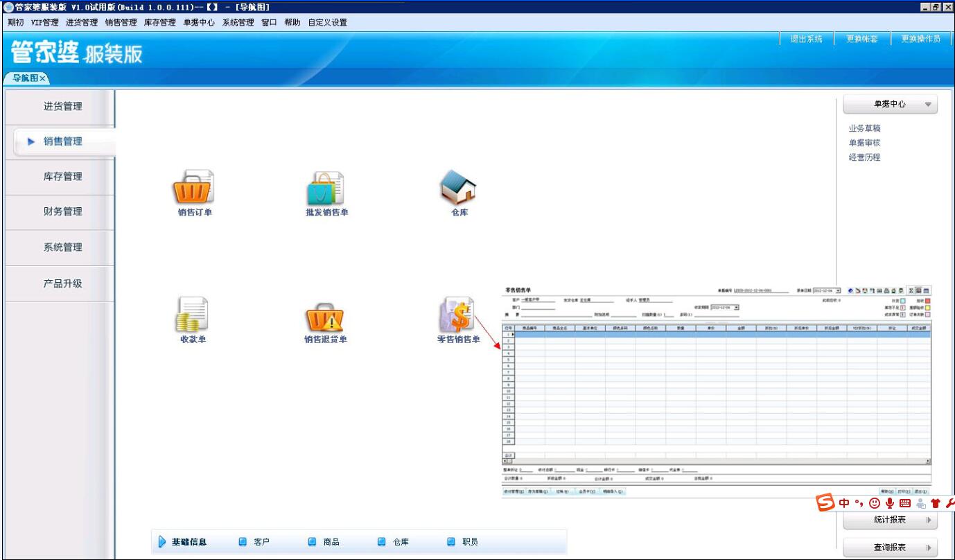Viewport: 955px width, 560px height.
Task: Expand the 查询报表 panel
Action: click(890, 548)
